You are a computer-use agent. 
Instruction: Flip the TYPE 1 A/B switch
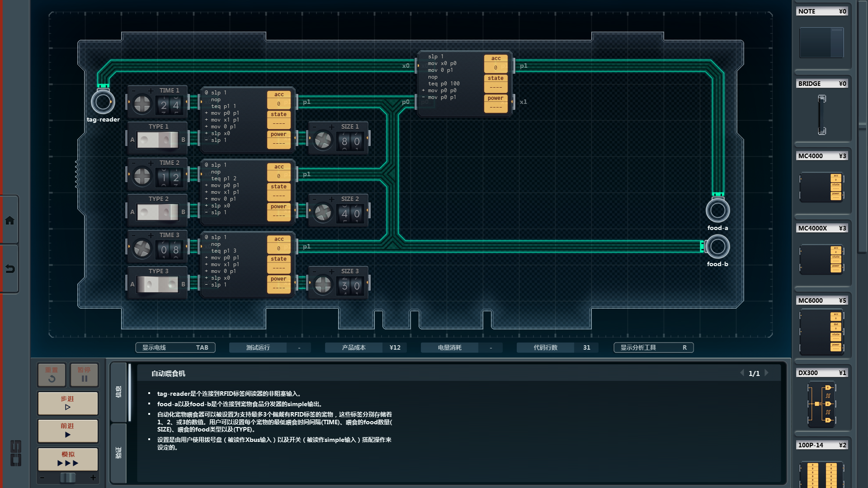click(x=158, y=140)
